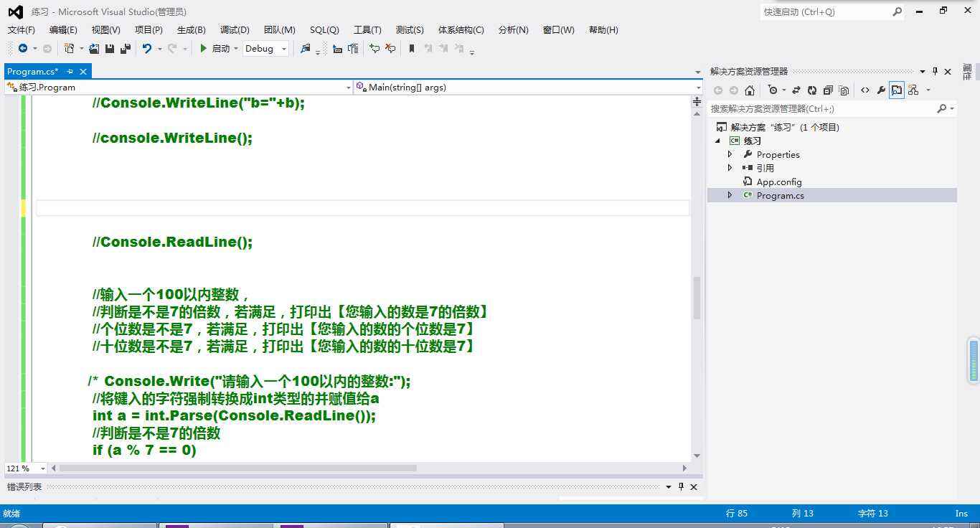Open the 体系结构(C) menu
The height and width of the screenshot is (528, 980).
tap(461, 29)
